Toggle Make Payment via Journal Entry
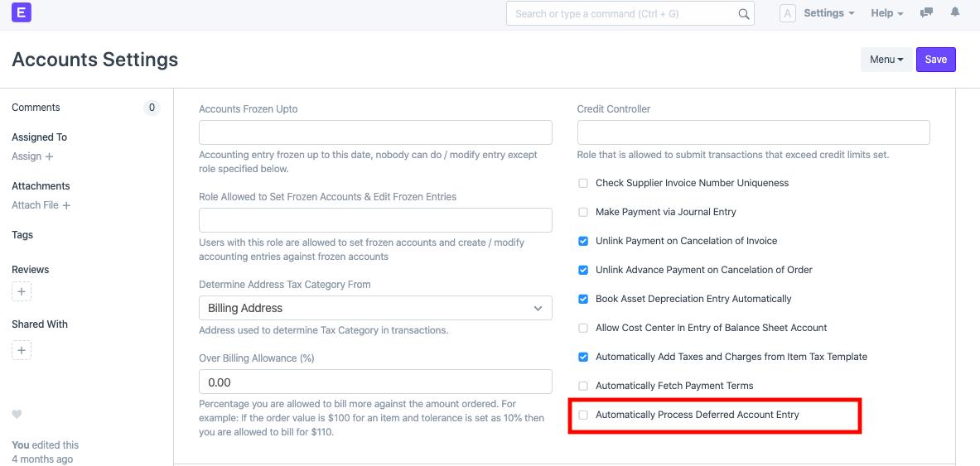 coord(583,212)
